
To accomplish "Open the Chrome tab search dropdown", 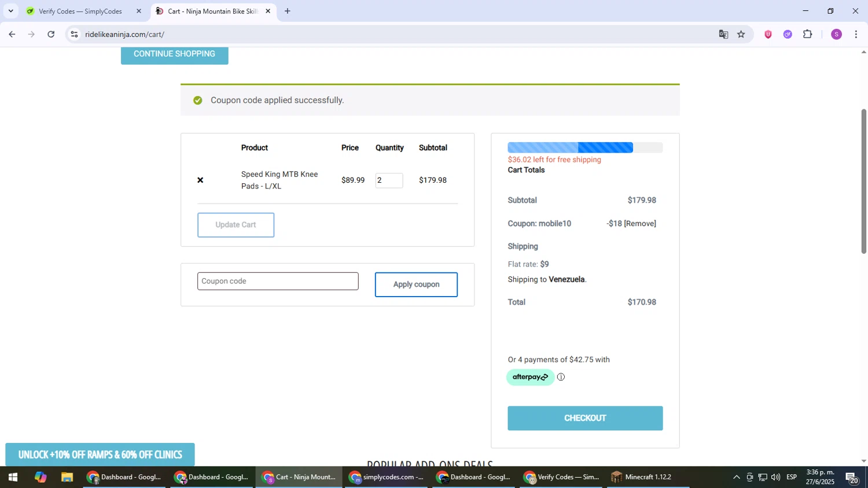I will (10, 11).
